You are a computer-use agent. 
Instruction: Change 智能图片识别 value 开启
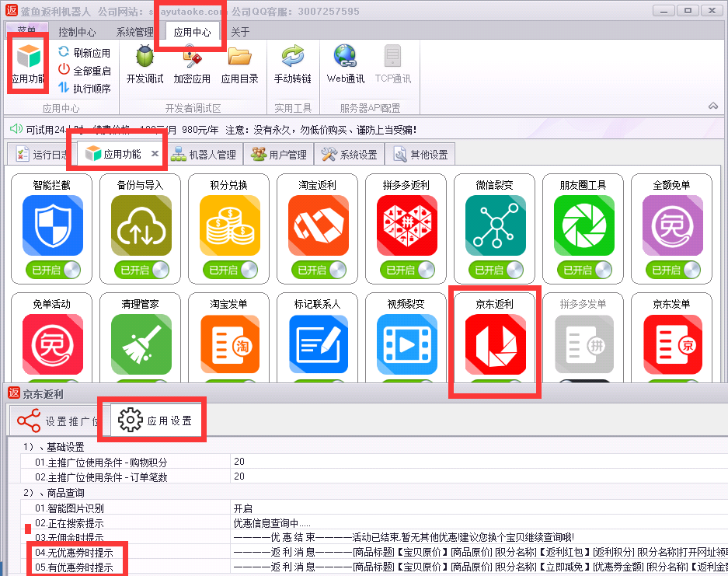click(x=479, y=508)
